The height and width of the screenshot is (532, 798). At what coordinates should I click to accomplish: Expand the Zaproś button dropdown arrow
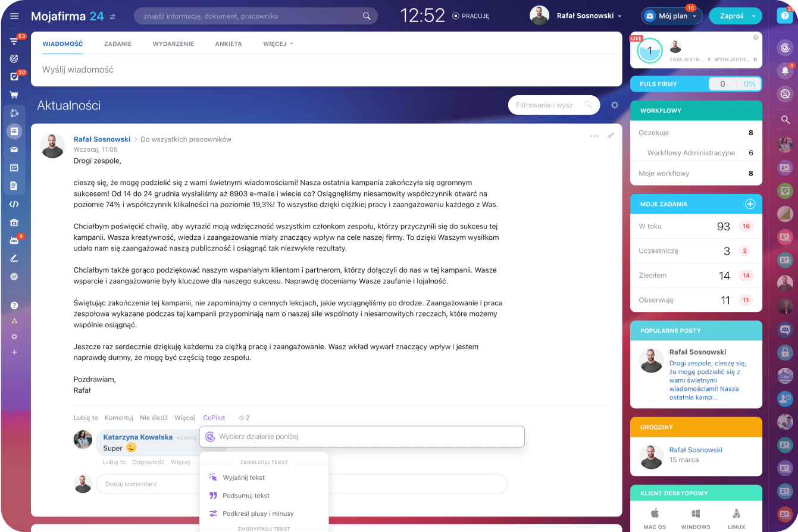754,16
